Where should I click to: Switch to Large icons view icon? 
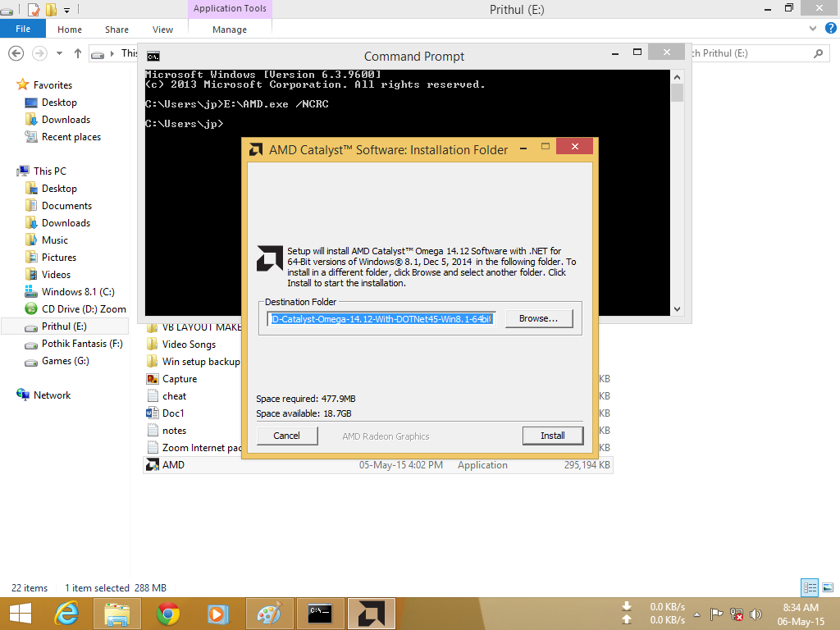(x=828, y=587)
